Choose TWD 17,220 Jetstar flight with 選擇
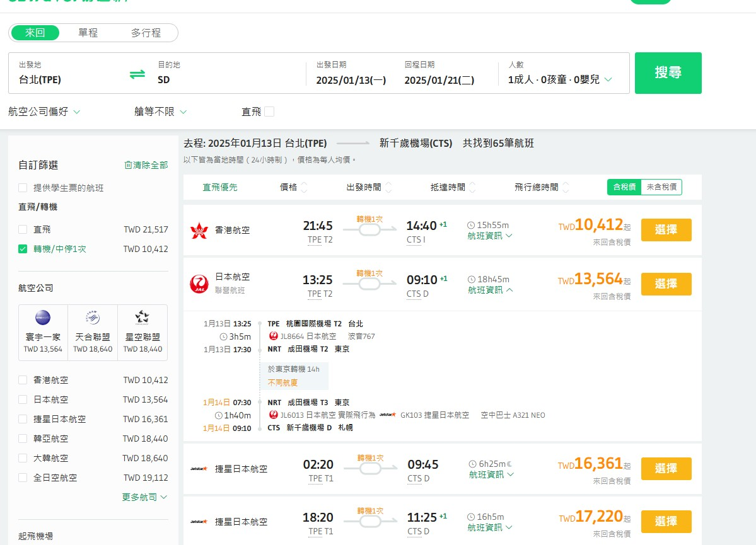Image resolution: width=756 pixels, height=545 pixels. (x=666, y=522)
